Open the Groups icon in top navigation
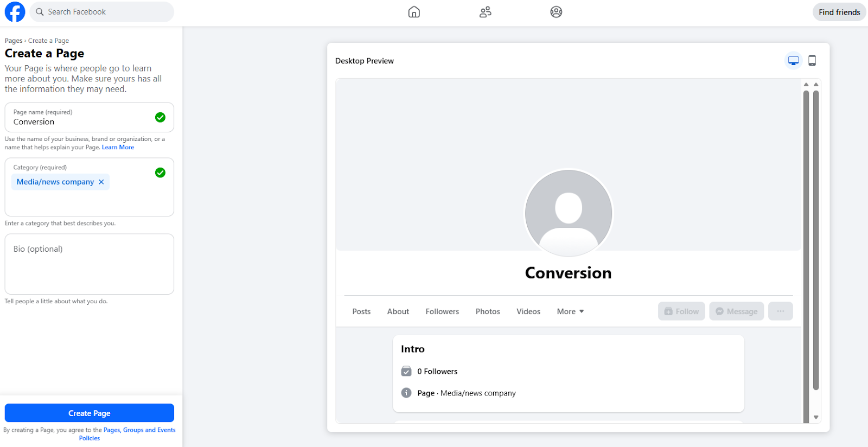868x447 pixels. point(556,12)
